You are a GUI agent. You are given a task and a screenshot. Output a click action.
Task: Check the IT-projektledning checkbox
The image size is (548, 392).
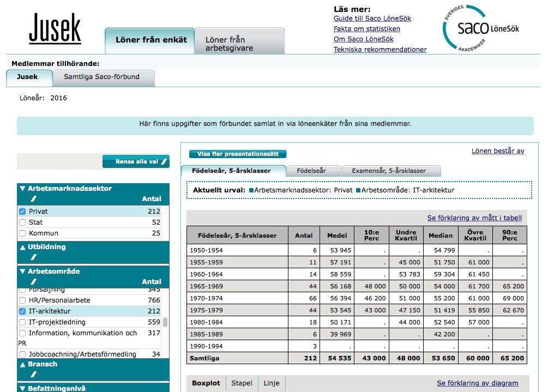(22, 322)
